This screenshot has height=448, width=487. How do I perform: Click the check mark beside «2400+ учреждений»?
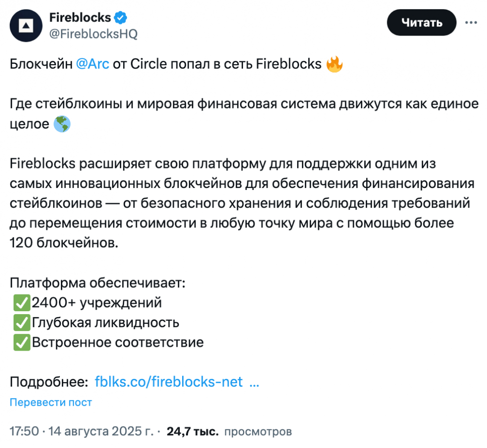click(21, 303)
